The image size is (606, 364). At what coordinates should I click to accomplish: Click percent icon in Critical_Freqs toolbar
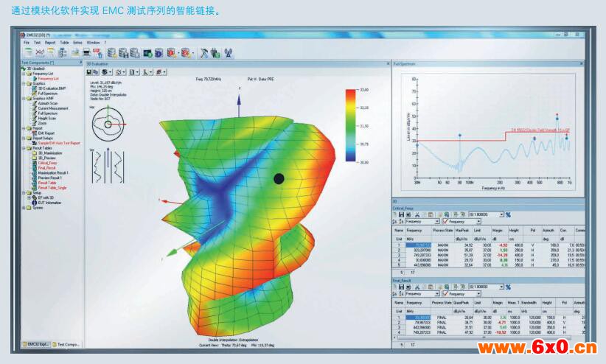point(508,215)
